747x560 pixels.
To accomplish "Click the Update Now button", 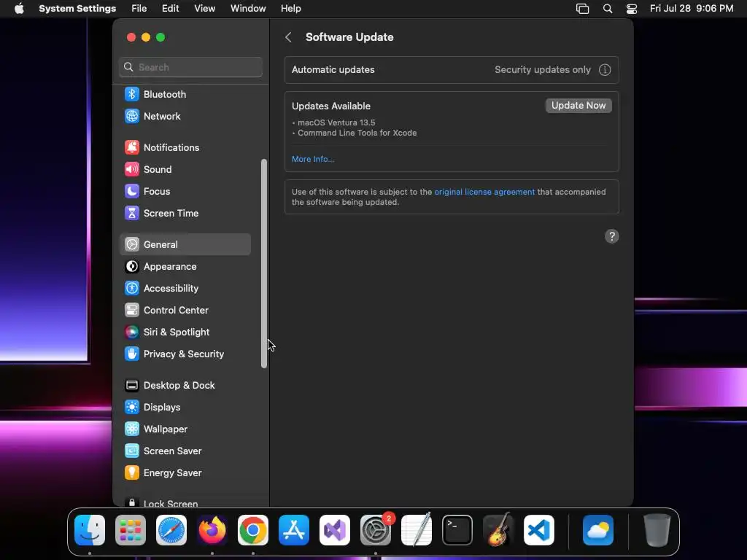I will tap(578, 106).
